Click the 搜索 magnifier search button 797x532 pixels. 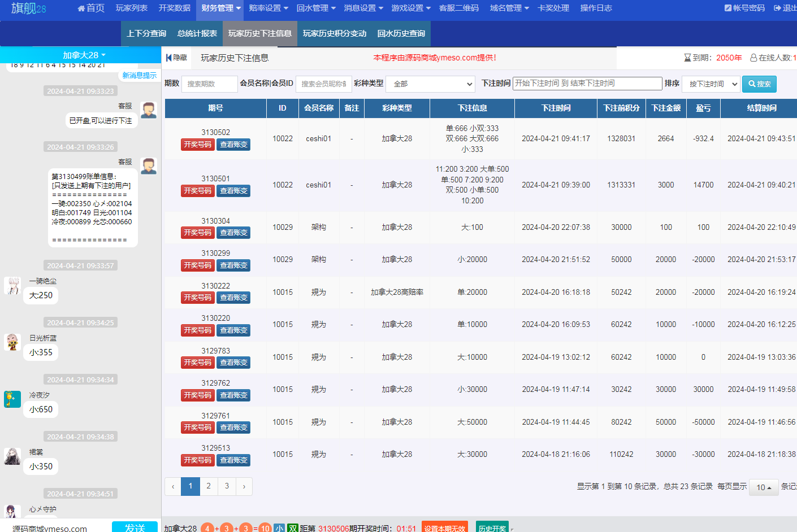(x=759, y=84)
